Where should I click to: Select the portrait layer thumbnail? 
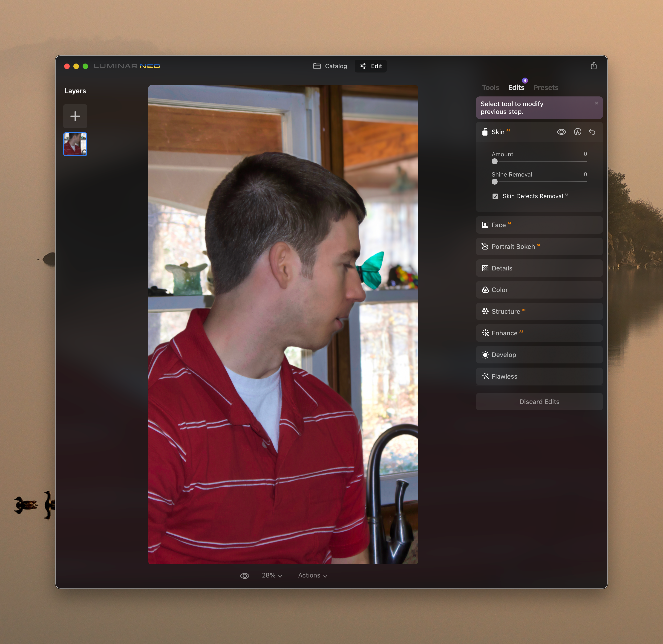[x=75, y=144]
